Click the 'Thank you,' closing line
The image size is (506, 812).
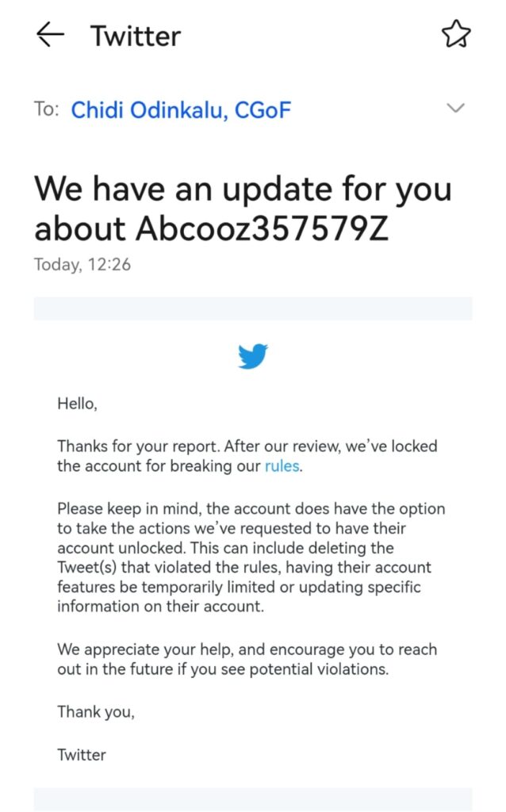(x=96, y=712)
